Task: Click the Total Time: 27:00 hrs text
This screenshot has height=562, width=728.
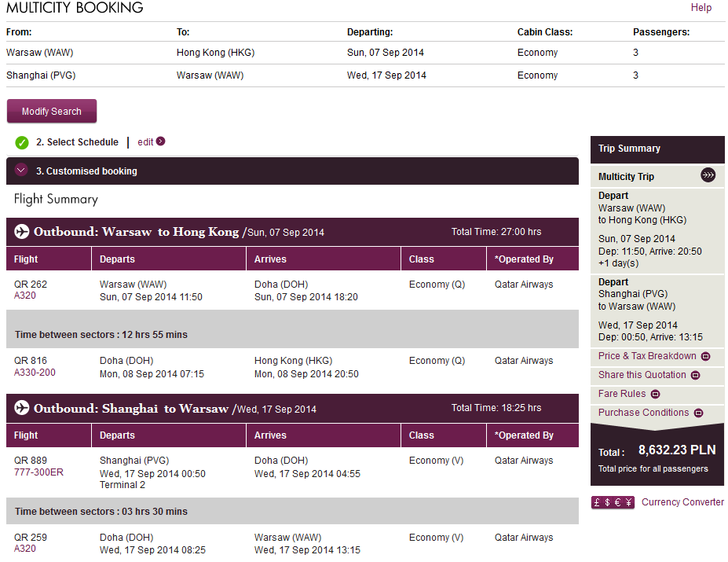Action: tap(496, 232)
